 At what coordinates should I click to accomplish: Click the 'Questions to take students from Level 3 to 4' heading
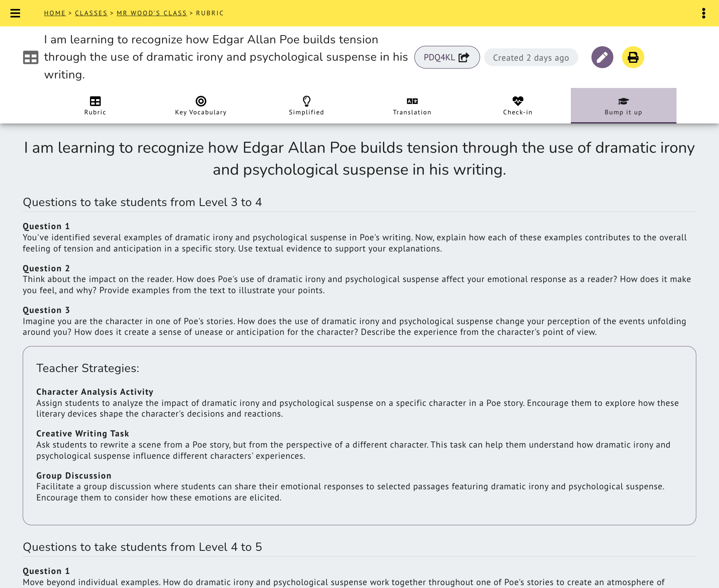point(142,202)
